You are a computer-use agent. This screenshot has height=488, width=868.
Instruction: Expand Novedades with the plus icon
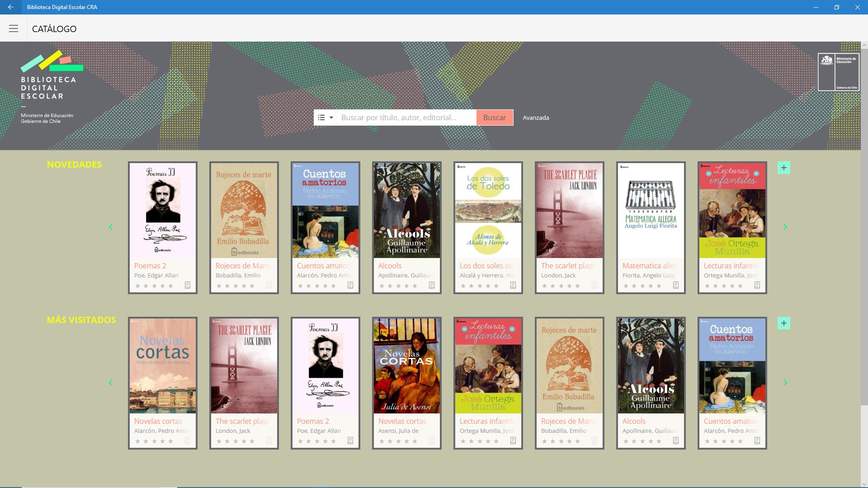(x=783, y=168)
